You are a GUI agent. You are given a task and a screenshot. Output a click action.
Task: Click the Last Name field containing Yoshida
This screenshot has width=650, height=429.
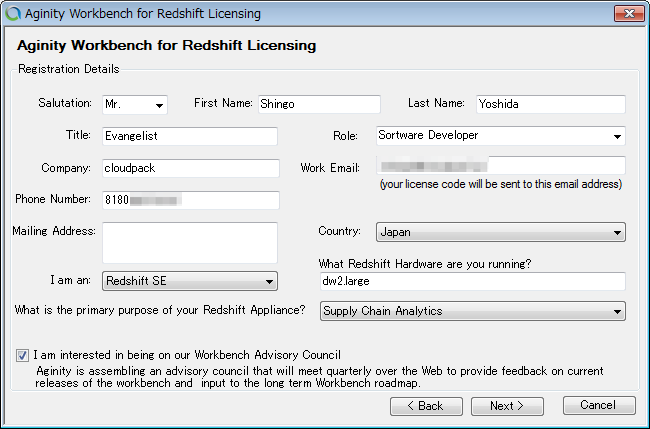[551, 104]
